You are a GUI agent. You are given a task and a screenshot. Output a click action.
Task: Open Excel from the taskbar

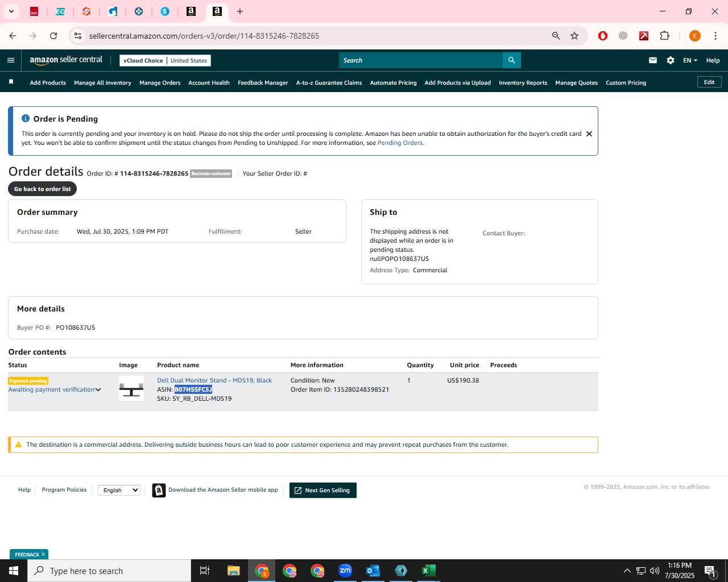click(x=429, y=571)
